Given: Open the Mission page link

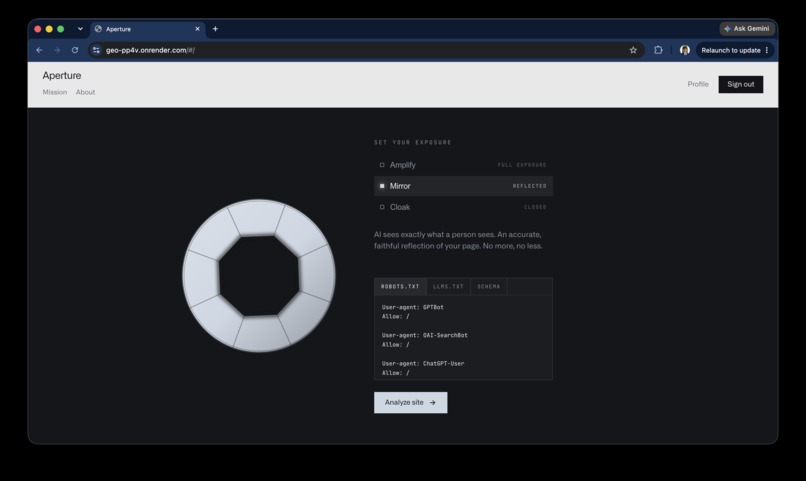Looking at the screenshot, I should point(54,92).
